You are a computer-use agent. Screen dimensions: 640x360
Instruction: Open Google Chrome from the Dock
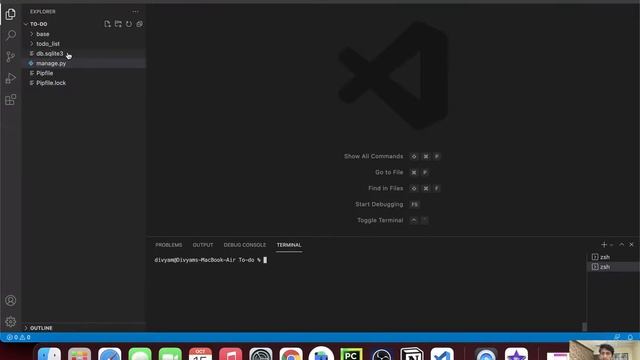coord(291,354)
